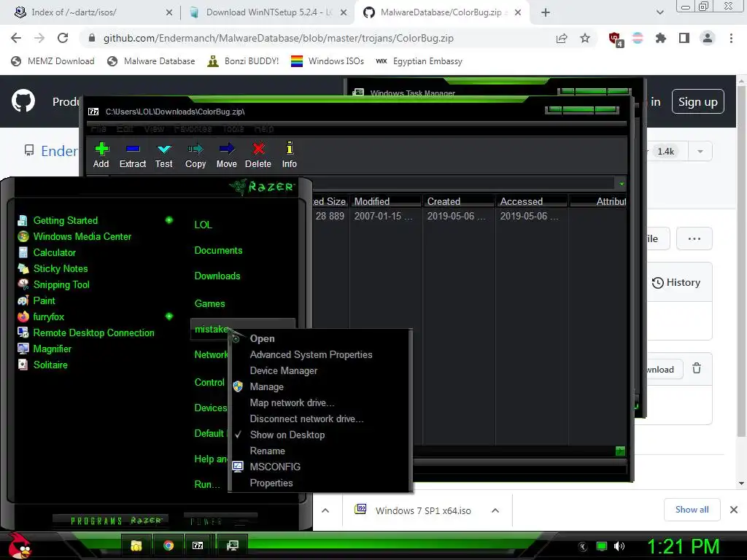Show hidden tray icons arrow

[x=583, y=547]
